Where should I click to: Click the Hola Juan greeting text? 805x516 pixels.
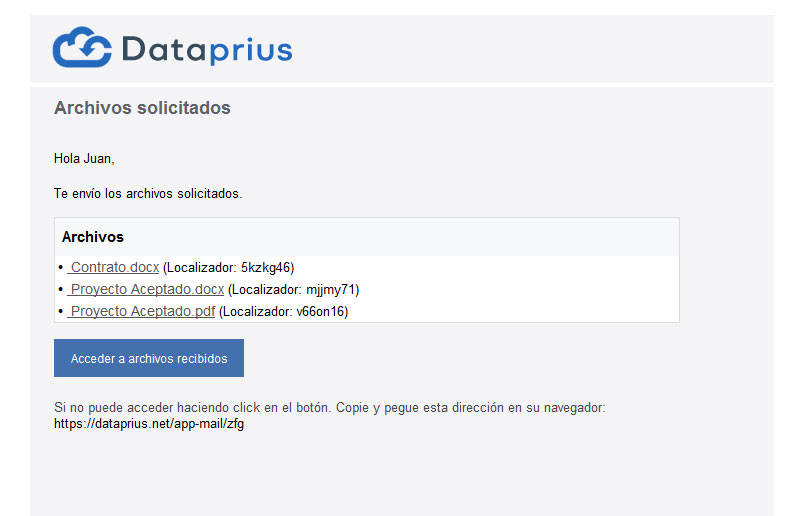84,159
